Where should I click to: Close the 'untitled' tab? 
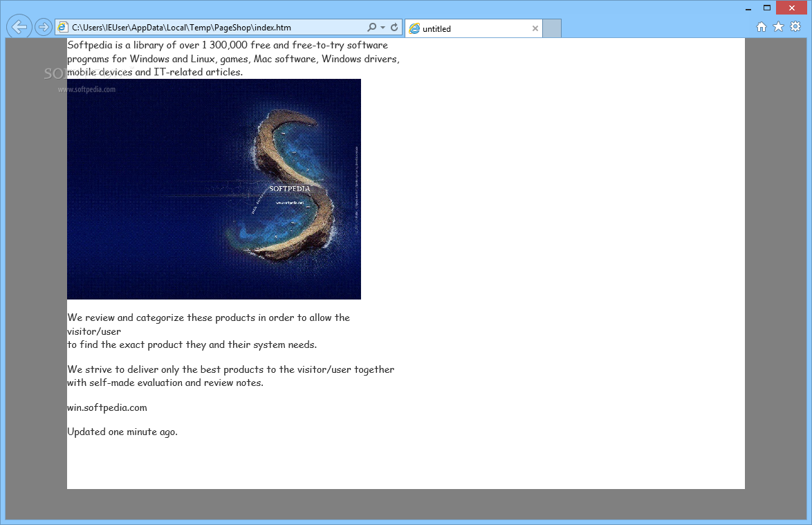(x=535, y=28)
